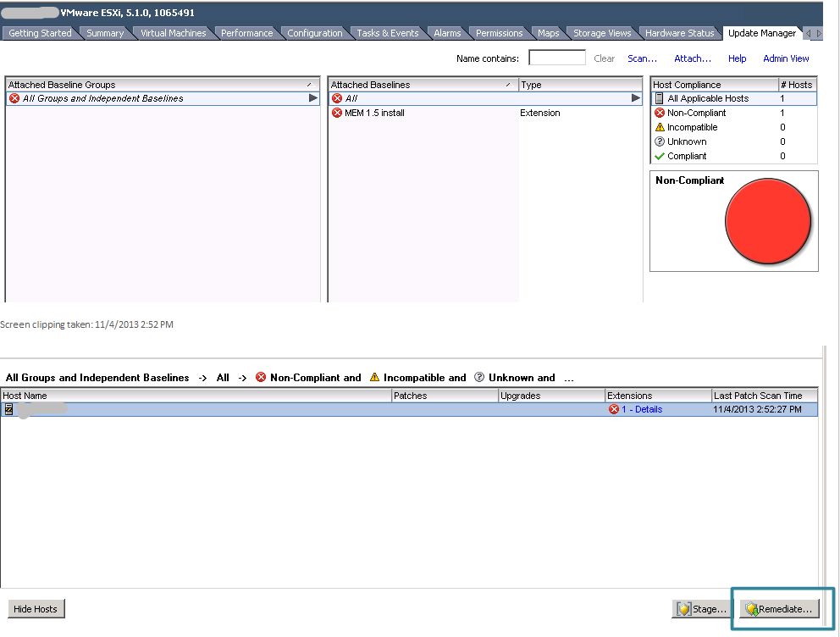The width and height of the screenshot is (840, 637).
Task: Click the Extension type cell
Action: [x=540, y=113]
